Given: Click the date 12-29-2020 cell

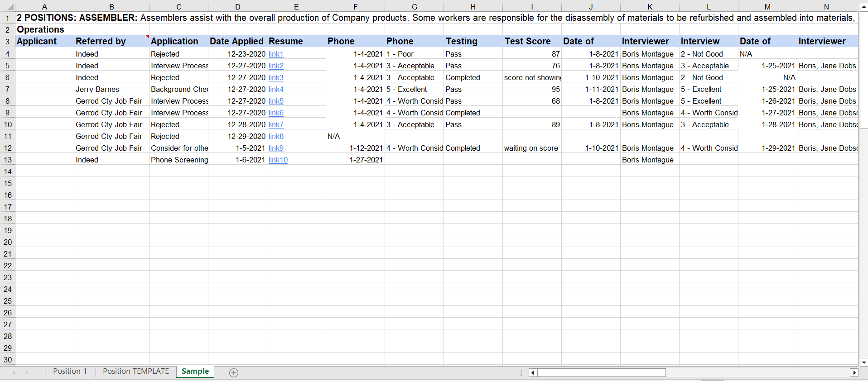Looking at the screenshot, I should coord(237,136).
